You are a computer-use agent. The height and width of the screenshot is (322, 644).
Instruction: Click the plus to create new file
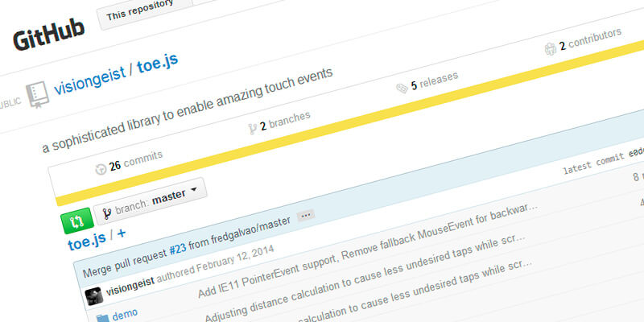coord(121,234)
